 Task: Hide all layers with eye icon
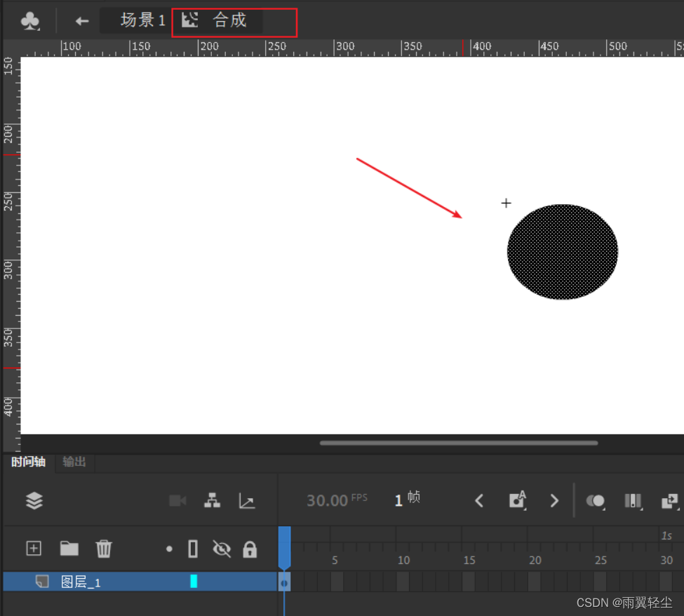click(x=222, y=549)
